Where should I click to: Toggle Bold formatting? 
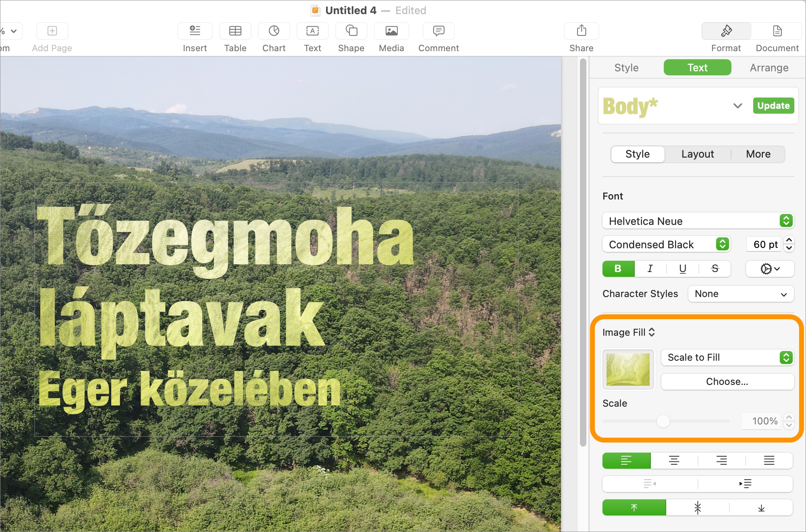pos(618,269)
